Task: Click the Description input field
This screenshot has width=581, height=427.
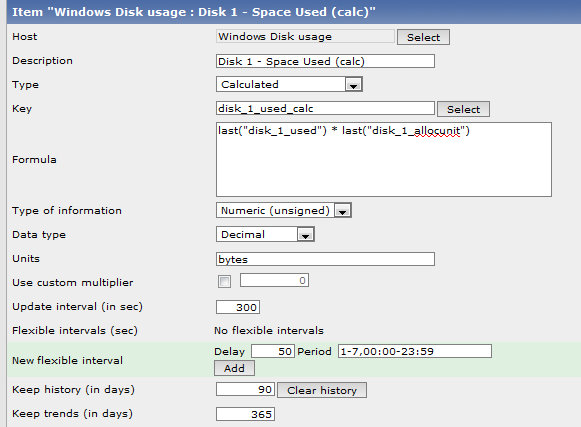Action: pyautogui.click(x=325, y=61)
